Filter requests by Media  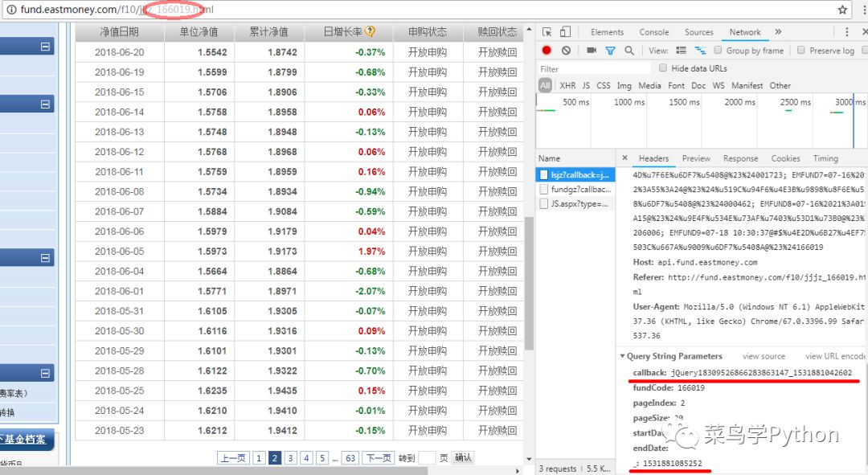[649, 85]
